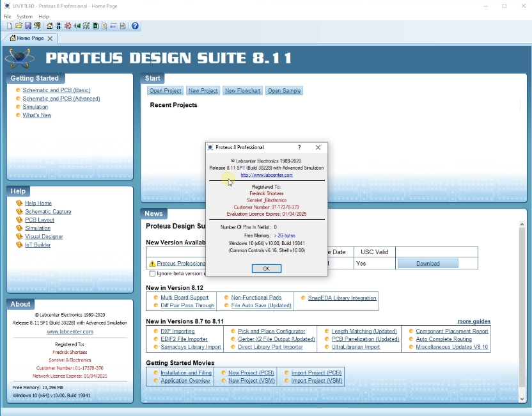The width and height of the screenshot is (532, 416).
Task: Open Schematic Capture from the toolbar
Action: (x=58, y=26)
